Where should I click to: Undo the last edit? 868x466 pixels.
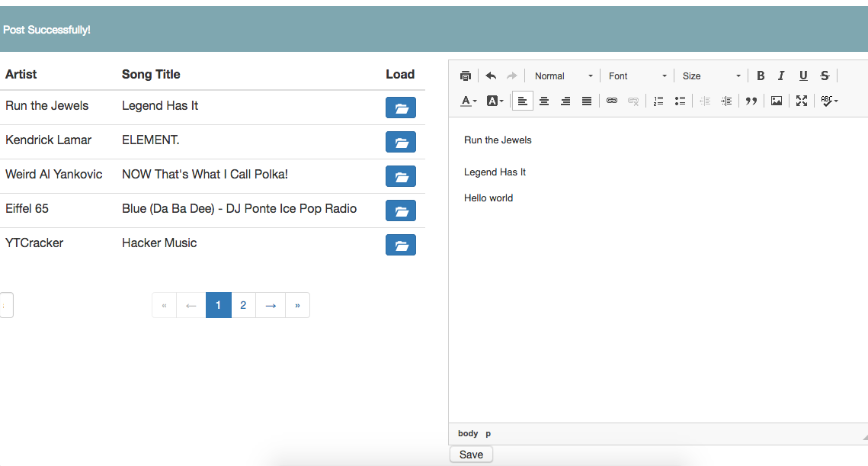coord(491,76)
